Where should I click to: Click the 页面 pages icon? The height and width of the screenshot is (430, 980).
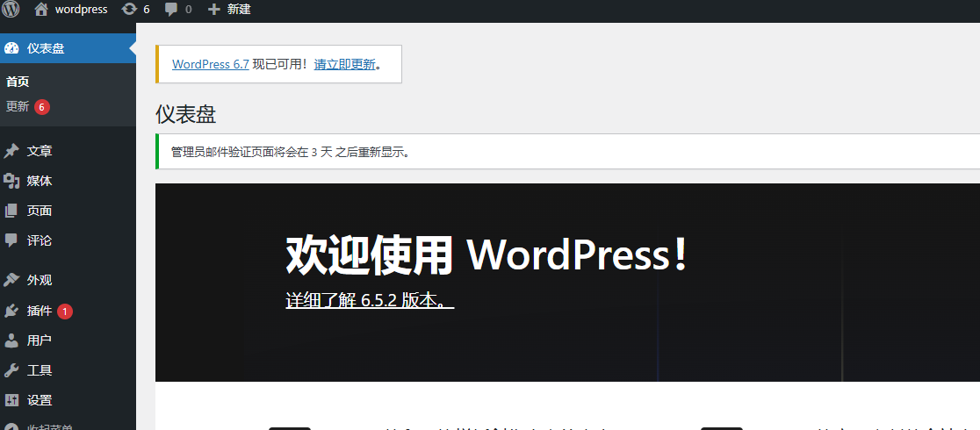click(x=11, y=211)
